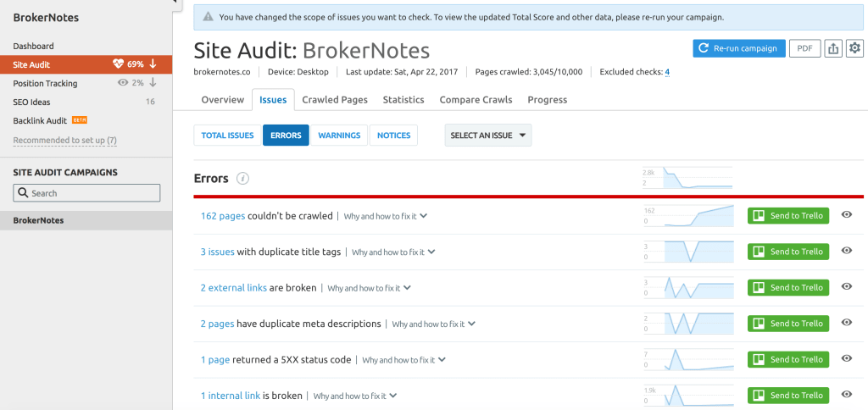Filter by Total Issues

pyautogui.click(x=227, y=135)
